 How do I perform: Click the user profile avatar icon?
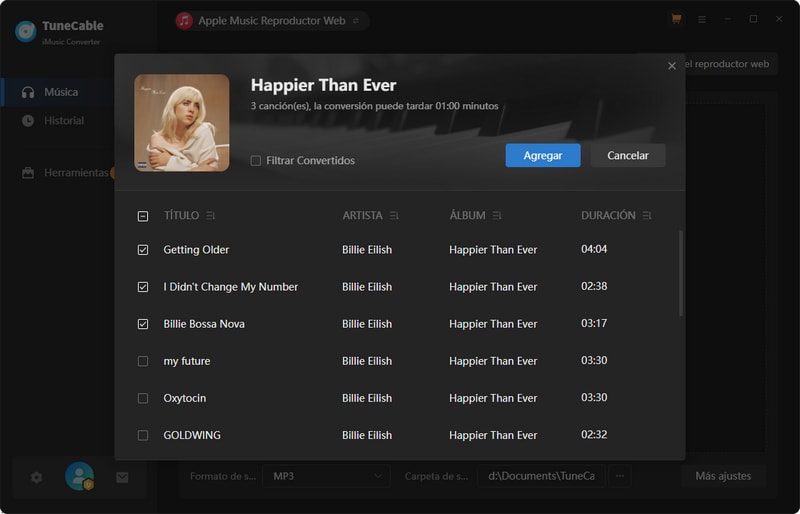[x=79, y=477]
